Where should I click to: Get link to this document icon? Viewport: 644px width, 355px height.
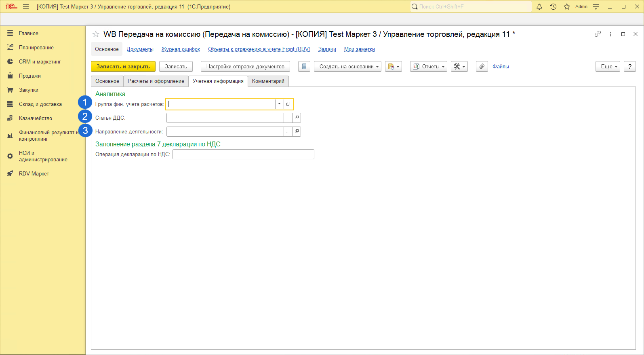pos(598,34)
